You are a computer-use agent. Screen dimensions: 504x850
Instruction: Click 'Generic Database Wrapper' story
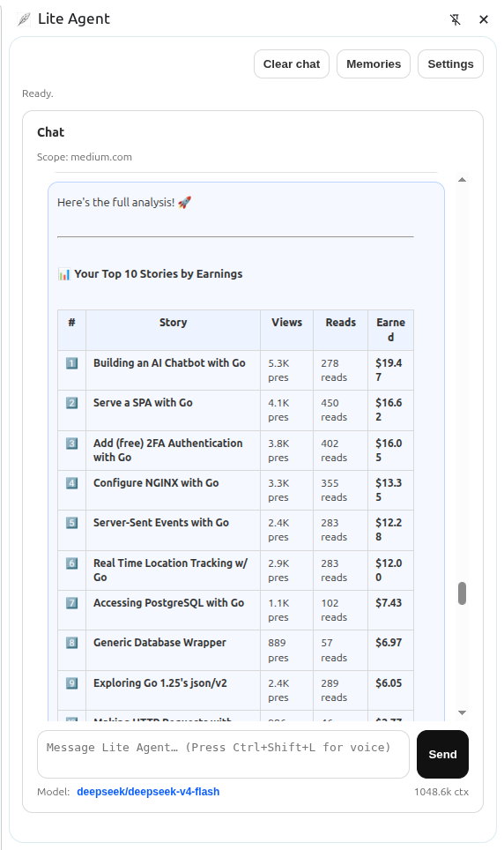point(159,643)
